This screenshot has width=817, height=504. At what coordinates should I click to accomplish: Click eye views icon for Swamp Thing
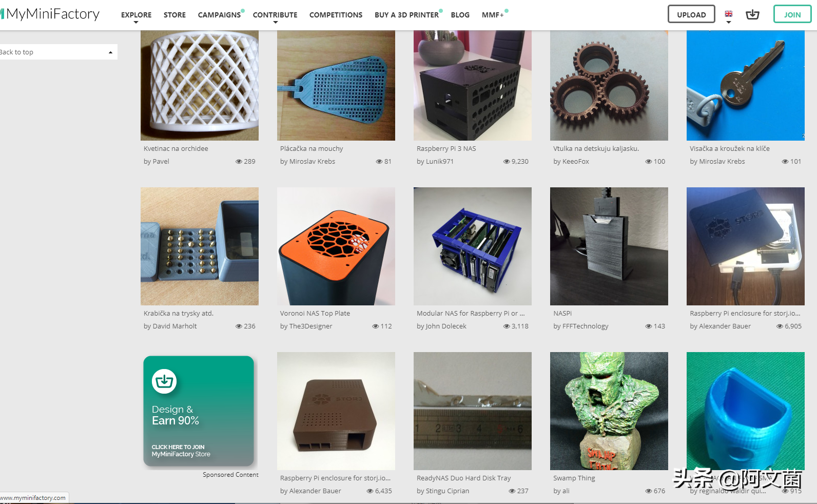point(648,491)
